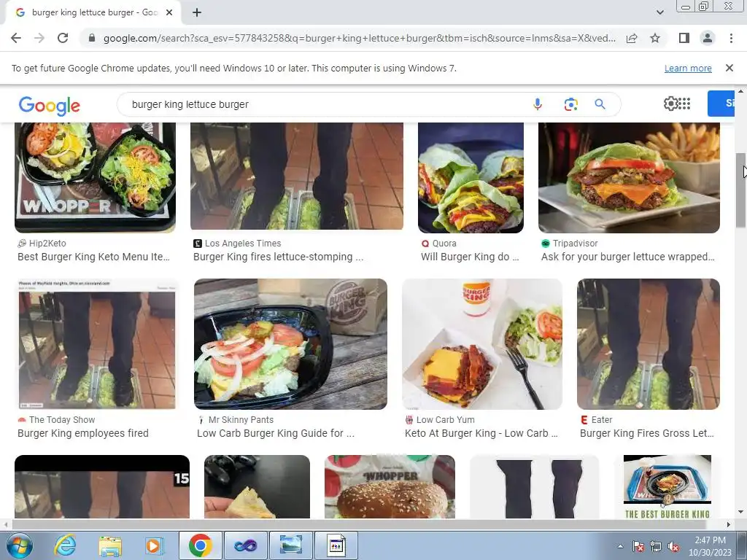The image size is (747, 560).
Task: Click the forward navigation arrow
Action: coord(39,38)
